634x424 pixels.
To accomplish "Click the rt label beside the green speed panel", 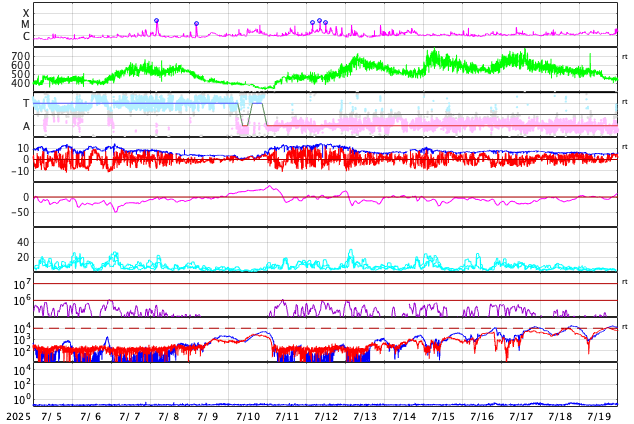I will [x=624, y=57].
